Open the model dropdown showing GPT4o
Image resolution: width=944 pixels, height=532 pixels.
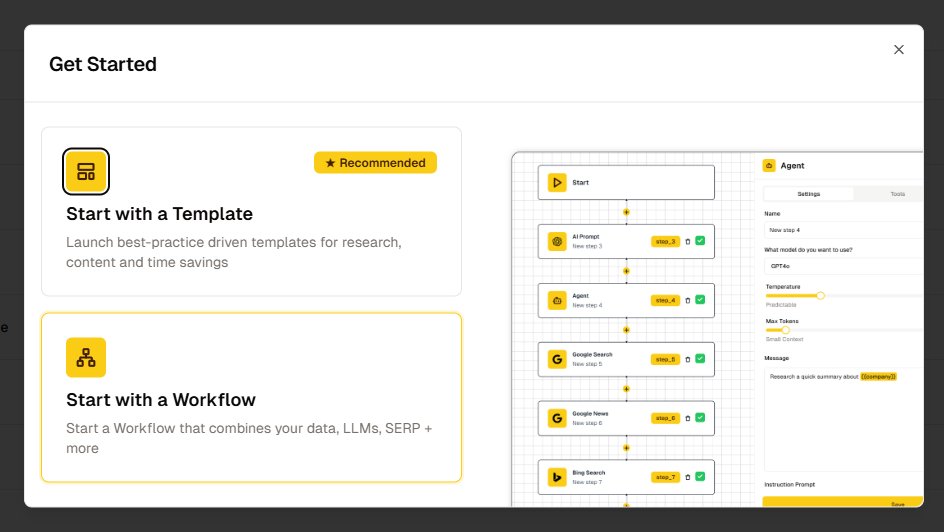click(844, 266)
